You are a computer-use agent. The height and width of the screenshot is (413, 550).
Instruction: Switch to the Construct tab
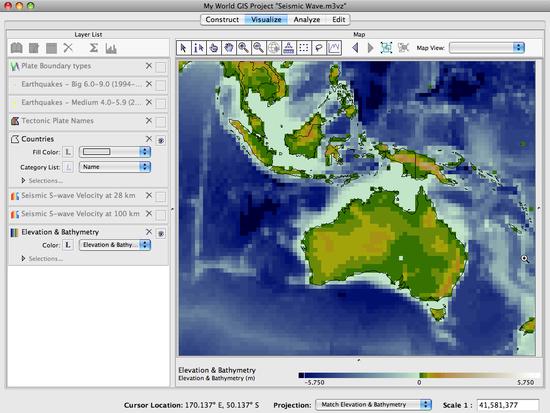222,20
